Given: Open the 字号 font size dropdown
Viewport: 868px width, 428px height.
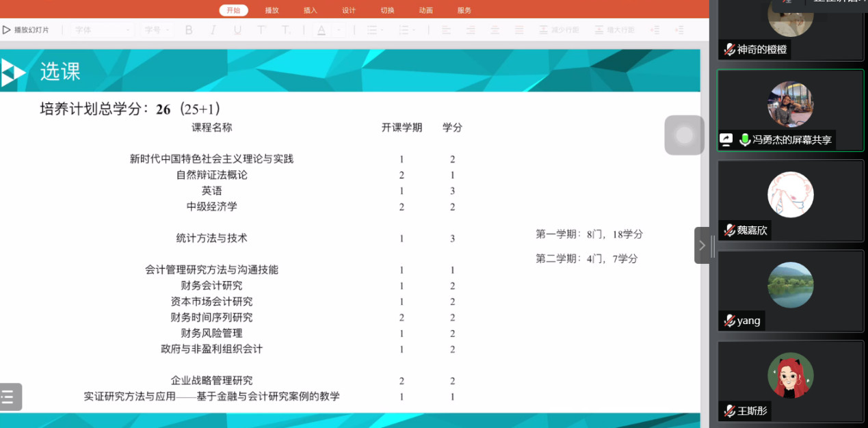Looking at the screenshot, I should pos(157,30).
